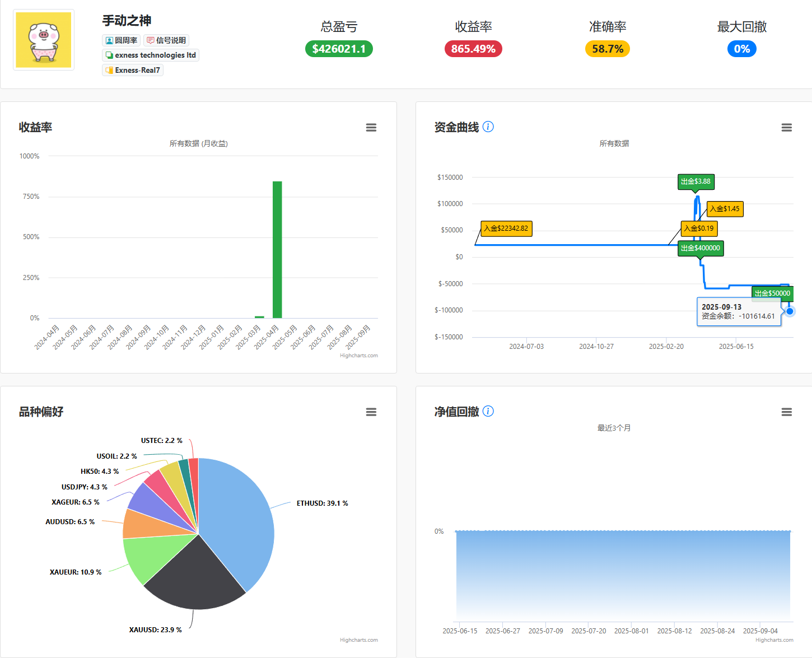Open the 圆周率 tag
812x658 pixels.
(122, 40)
